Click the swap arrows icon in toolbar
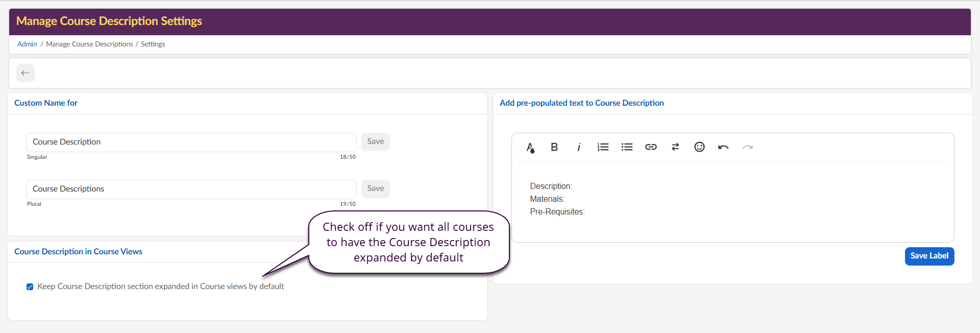This screenshot has height=333, width=980. click(x=675, y=147)
